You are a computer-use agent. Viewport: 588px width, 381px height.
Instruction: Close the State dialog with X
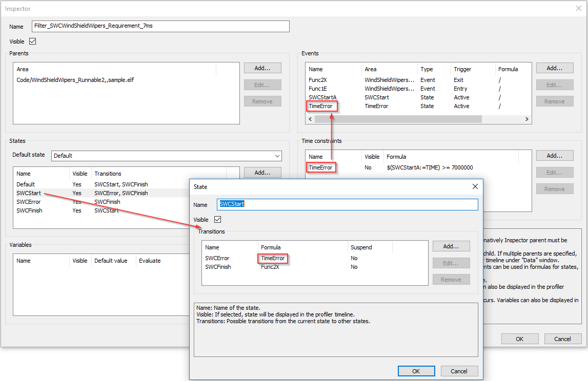(475, 187)
